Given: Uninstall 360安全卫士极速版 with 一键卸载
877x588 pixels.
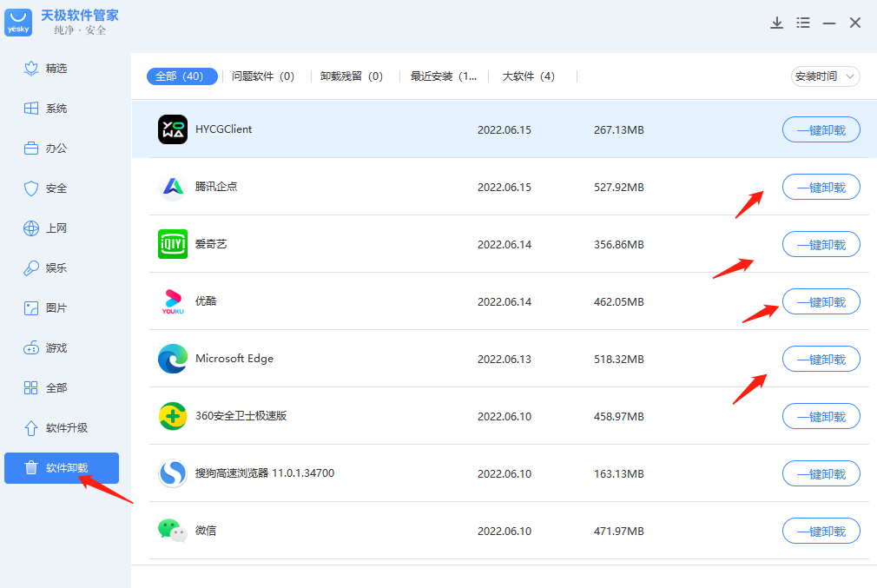Looking at the screenshot, I should coord(821,416).
